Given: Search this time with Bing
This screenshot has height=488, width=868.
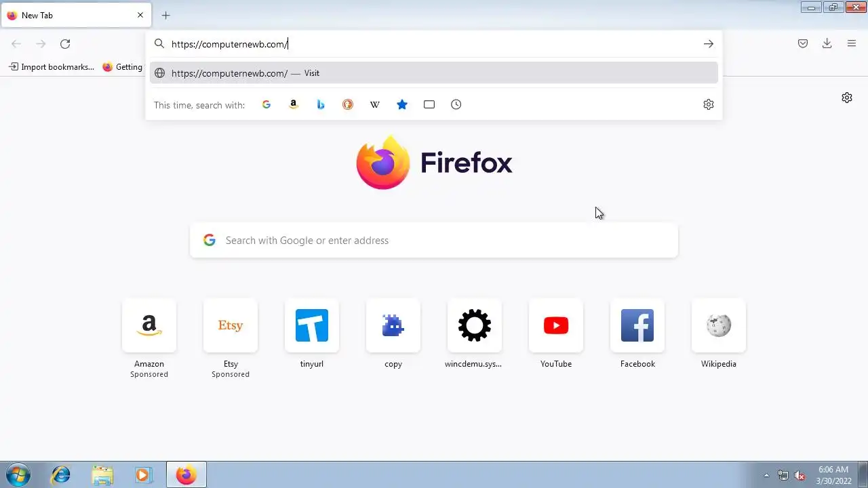Looking at the screenshot, I should [x=321, y=104].
